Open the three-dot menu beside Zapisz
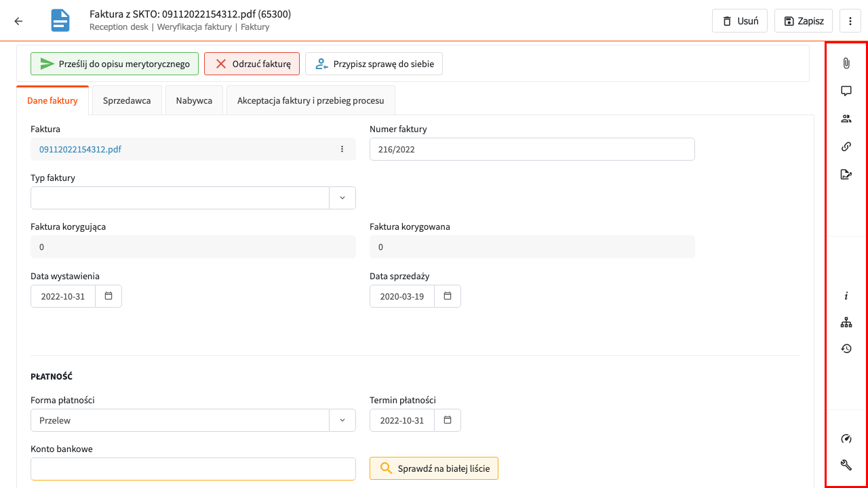The image size is (868, 488). [850, 21]
